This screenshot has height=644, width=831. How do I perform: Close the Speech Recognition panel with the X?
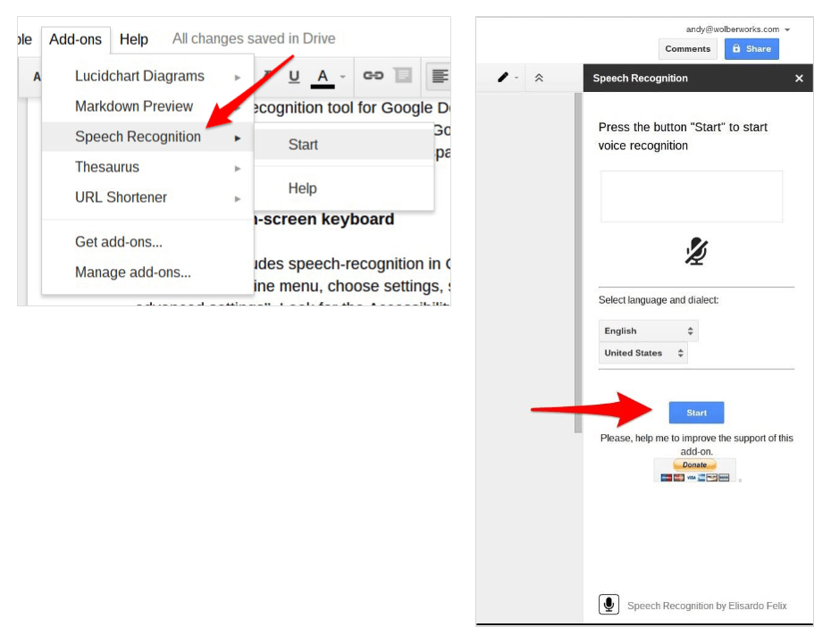[799, 79]
